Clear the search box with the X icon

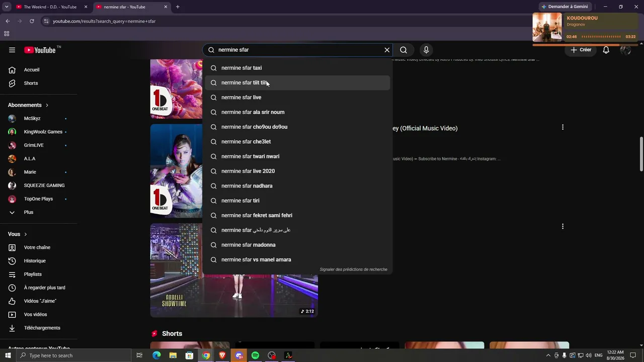point(387,50)
